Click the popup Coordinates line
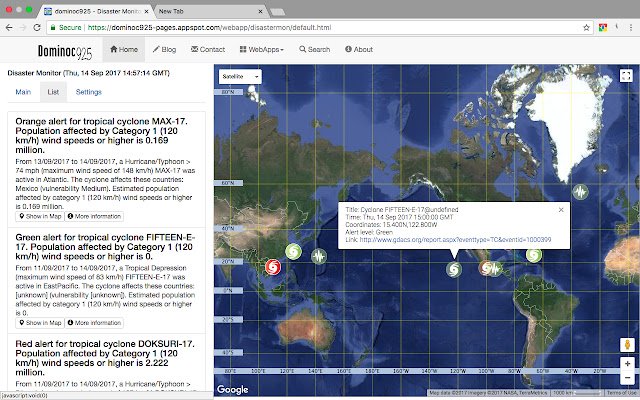640x400 pixels. tap(391, 224)
